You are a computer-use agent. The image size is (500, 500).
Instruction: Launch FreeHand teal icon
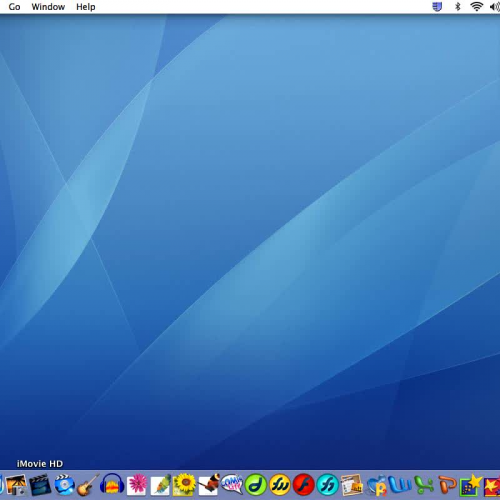(x=328, y=485)
